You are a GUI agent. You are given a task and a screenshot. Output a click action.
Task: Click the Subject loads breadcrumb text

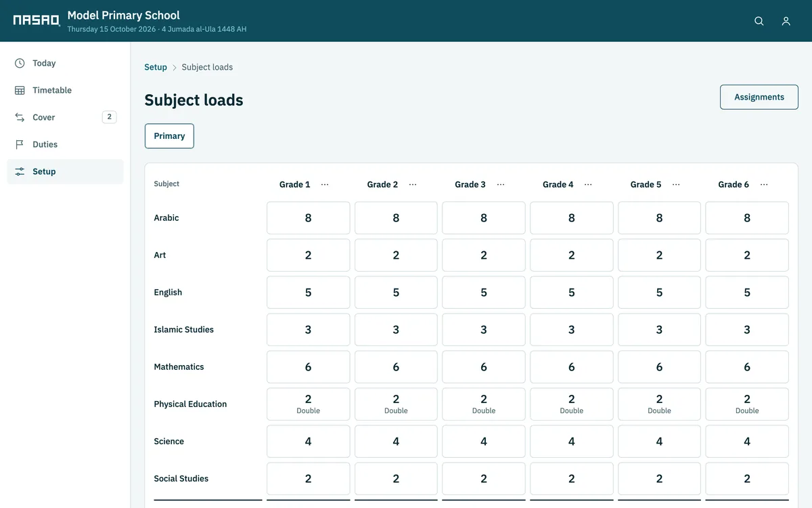click(207, 67)
